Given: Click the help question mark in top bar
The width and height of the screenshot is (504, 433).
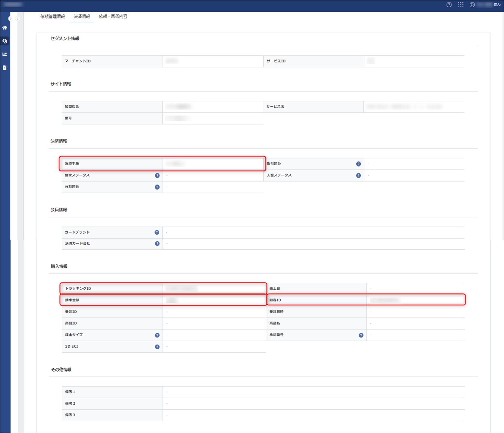Looking at the screenshot, I should (x=449, y=5).
